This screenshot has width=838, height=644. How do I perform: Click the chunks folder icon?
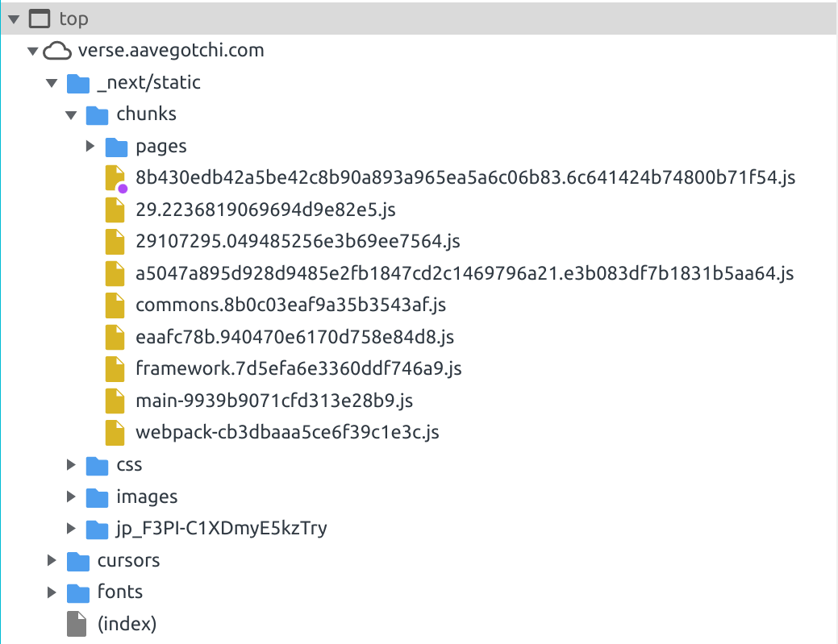point(98,114)
